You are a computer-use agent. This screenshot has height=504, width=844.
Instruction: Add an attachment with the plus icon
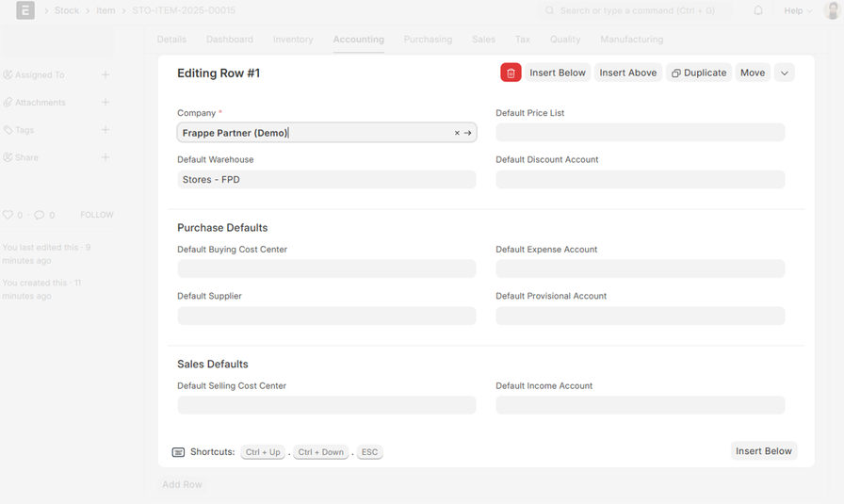[105, 102]
